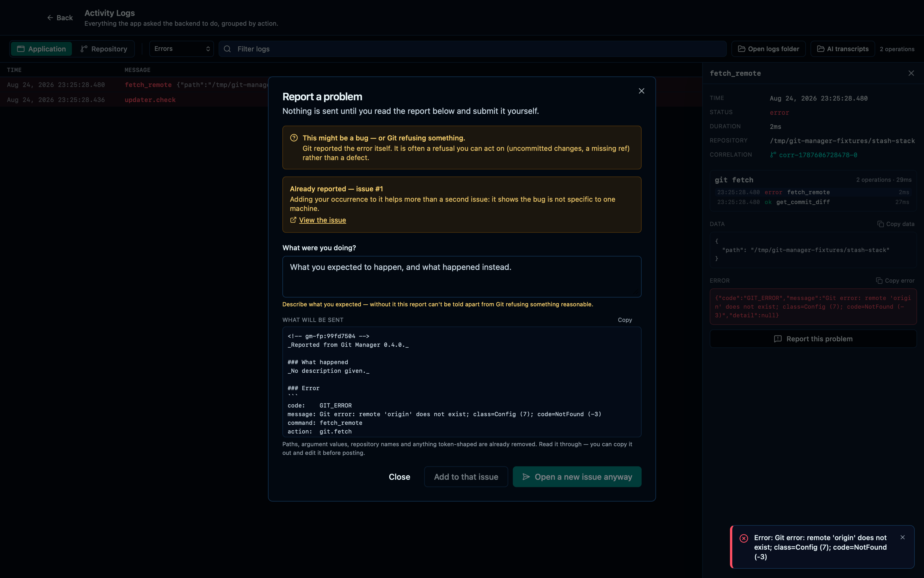Click the Back arrow icon
This screenshot has height=578, width=924.
(x=50, y=18)
